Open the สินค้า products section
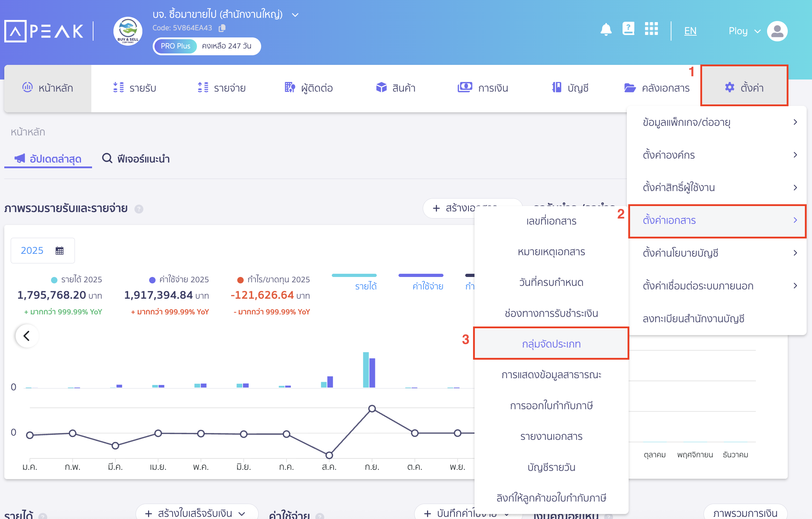Viewport: 812px width, 519px height. tap(395, 88)
